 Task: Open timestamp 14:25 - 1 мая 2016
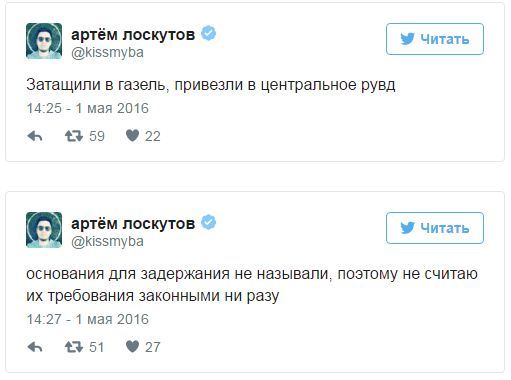(88, 108)
